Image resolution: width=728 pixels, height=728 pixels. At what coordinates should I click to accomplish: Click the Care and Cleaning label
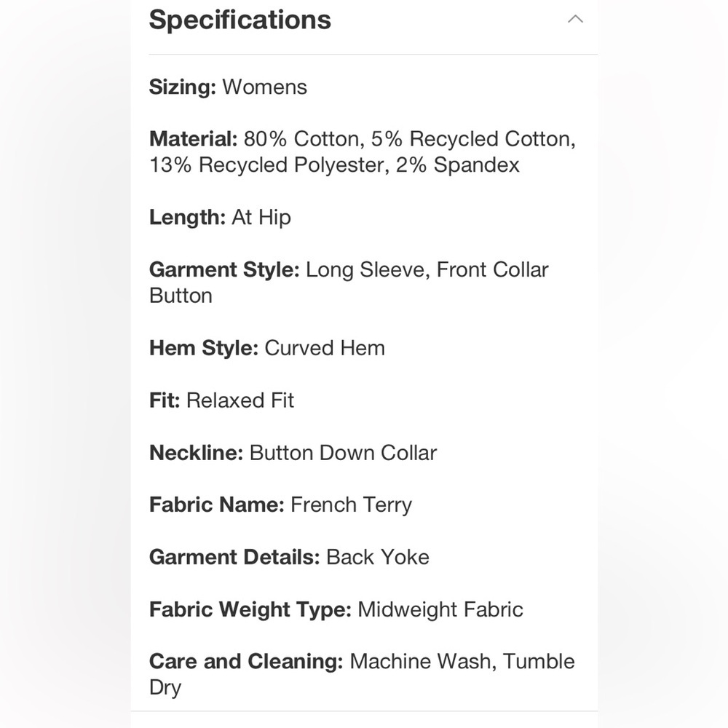[246, 662]
